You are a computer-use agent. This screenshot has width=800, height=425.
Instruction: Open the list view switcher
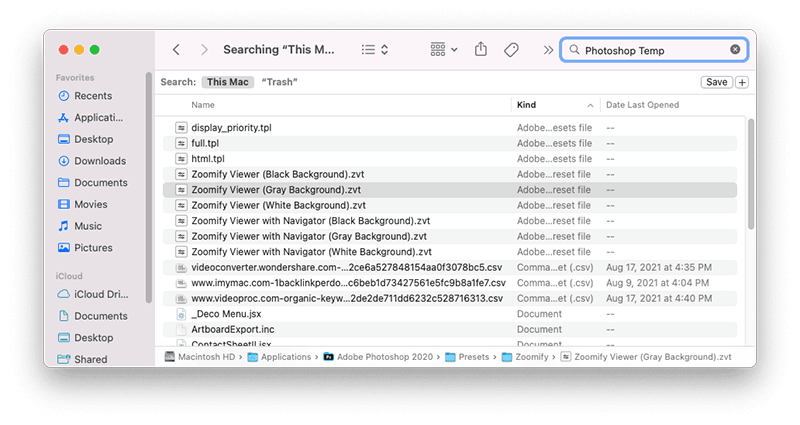click(x=375, y=49)
